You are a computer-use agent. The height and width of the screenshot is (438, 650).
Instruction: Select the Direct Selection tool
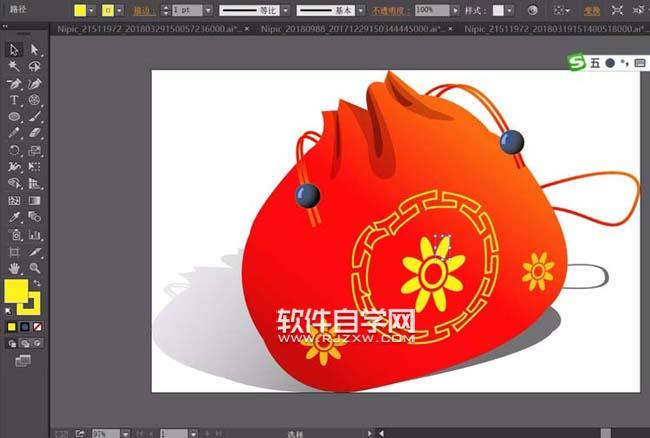(34, 50)
